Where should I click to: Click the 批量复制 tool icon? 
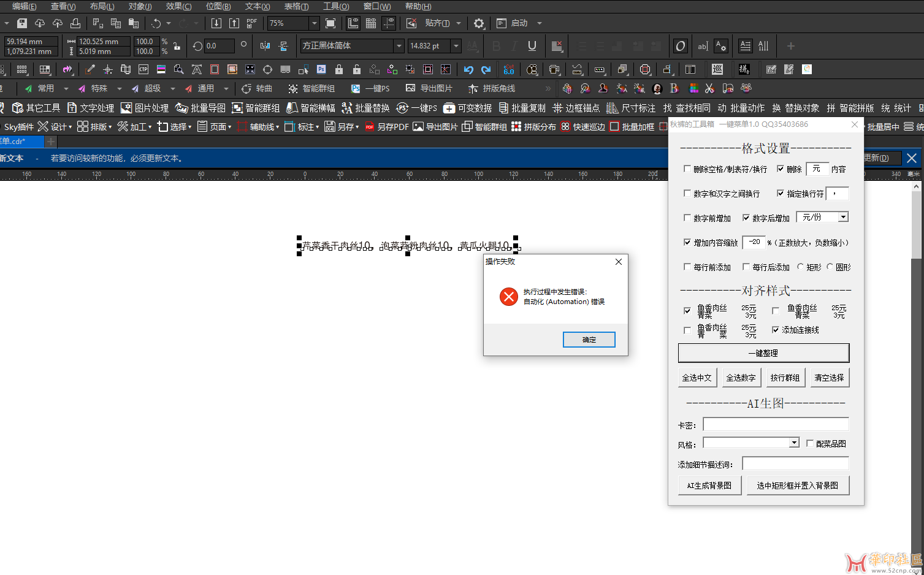pyautogui.click(x=522, y=108)
